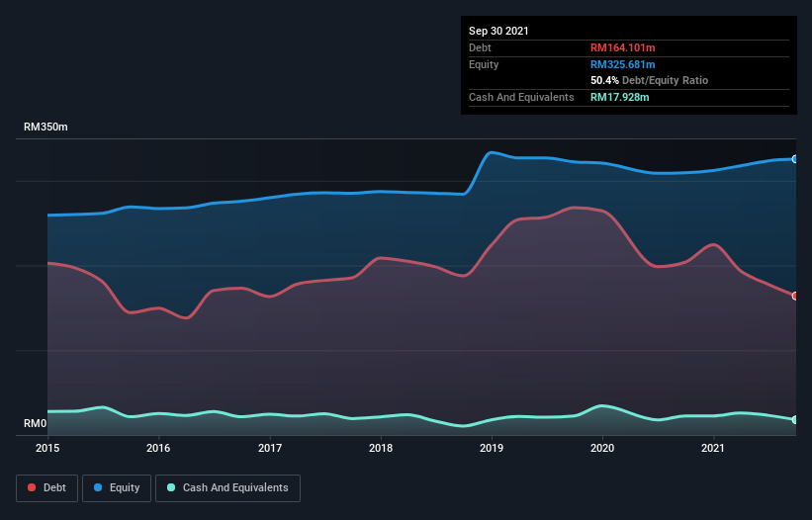Toggle the Equity series legend button
Image resolution: width=812 pixels, height=520 pixels.
(x=117, y=488)
